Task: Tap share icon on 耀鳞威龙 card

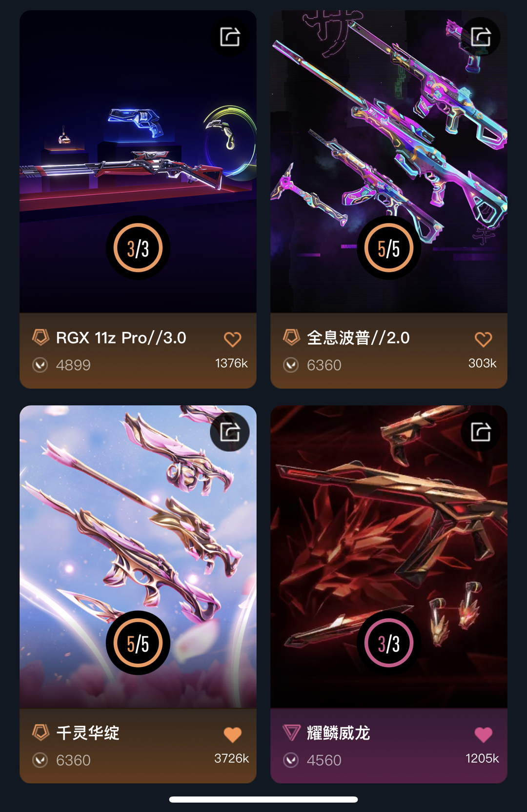Action: (481, 432)
